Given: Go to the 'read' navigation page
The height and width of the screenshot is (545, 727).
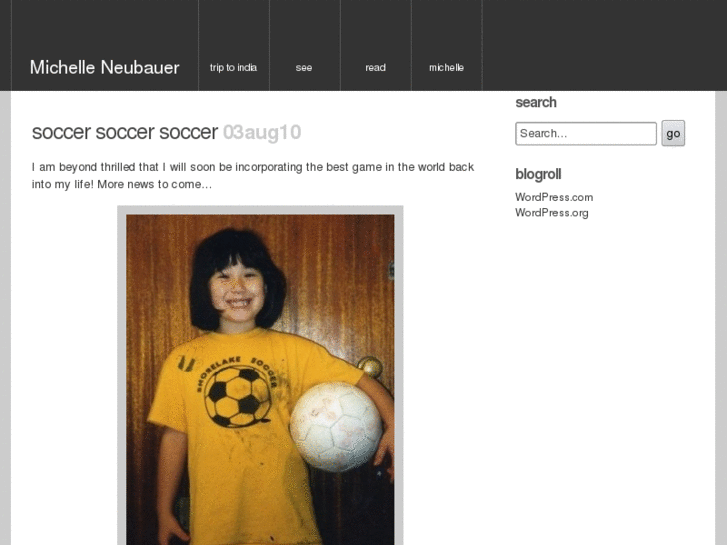Looking at the screenshot, I should pos(376,68).
